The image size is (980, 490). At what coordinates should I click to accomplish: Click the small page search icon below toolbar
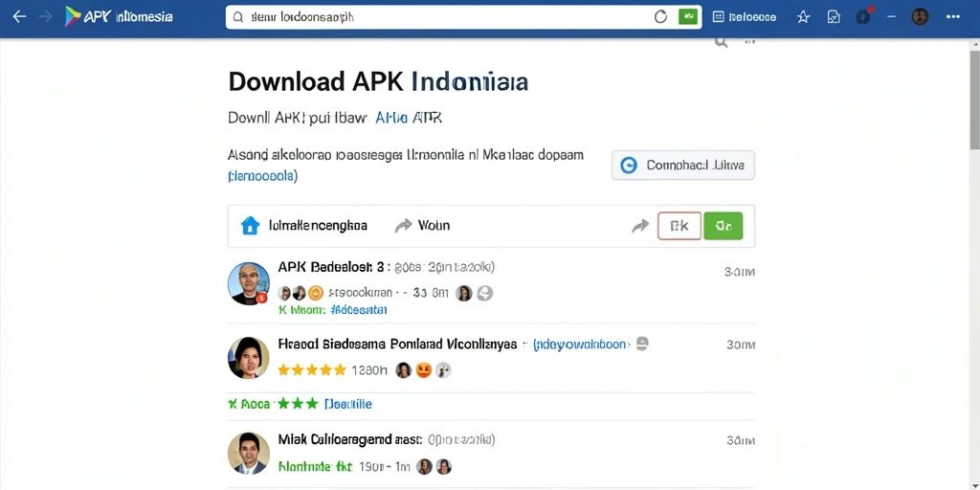coord(722,42)
